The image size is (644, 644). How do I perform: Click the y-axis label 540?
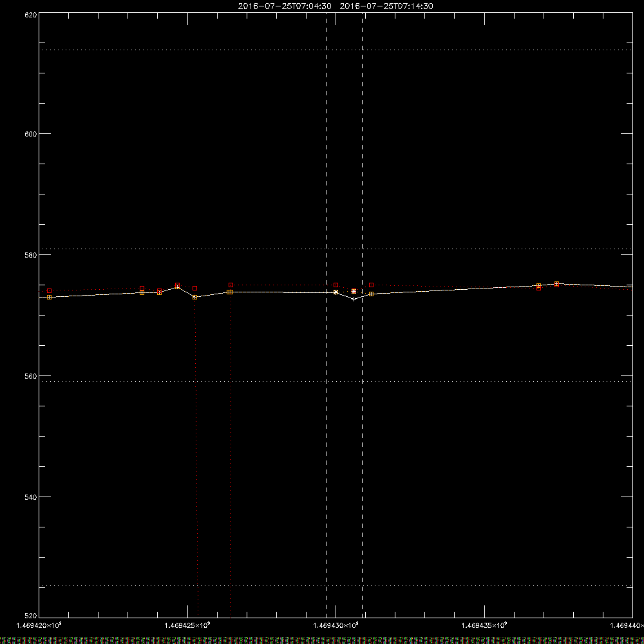tap(31, 497)
